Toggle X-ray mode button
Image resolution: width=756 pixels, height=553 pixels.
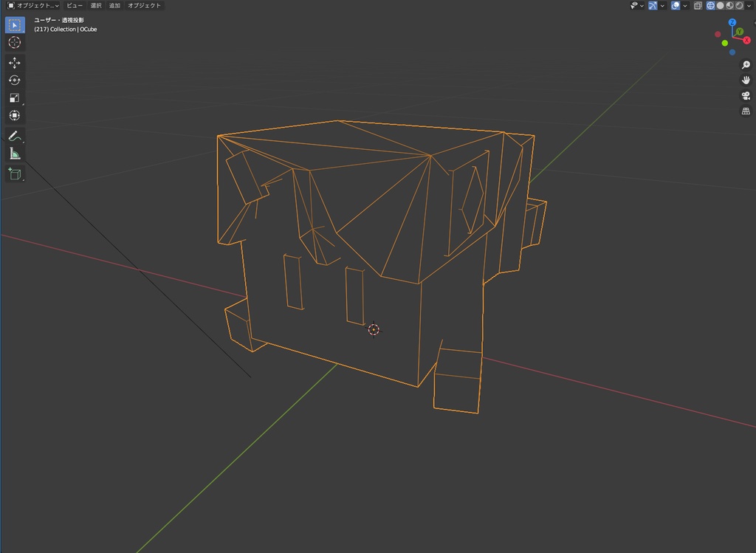pos(698,6)
